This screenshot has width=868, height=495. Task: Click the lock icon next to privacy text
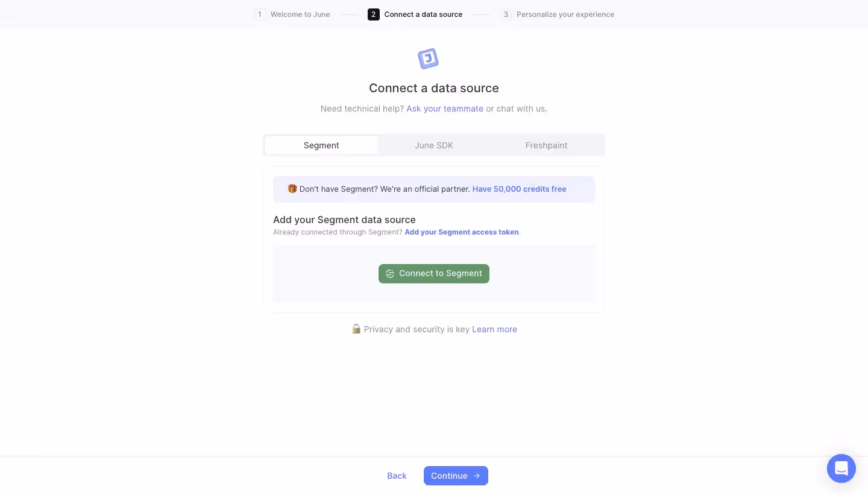tap(356, 329)
